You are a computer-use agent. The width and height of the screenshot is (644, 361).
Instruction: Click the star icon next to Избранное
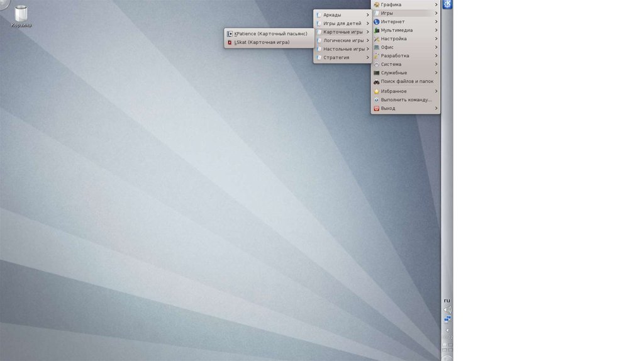point(376,91)
